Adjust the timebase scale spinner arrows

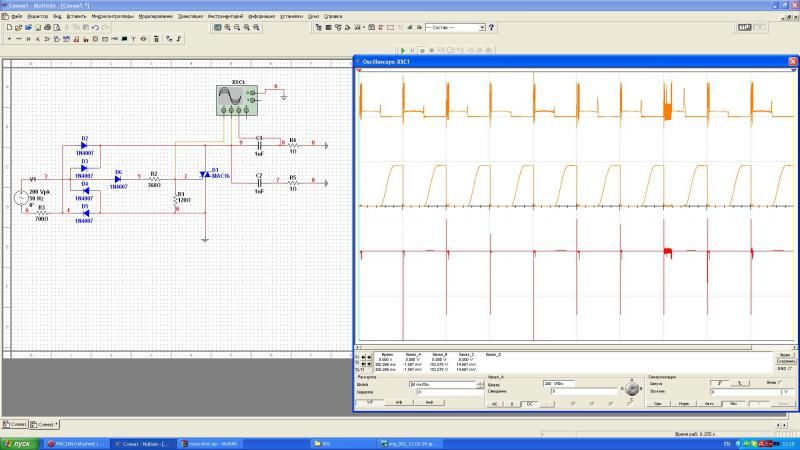[x=481, y=384]
